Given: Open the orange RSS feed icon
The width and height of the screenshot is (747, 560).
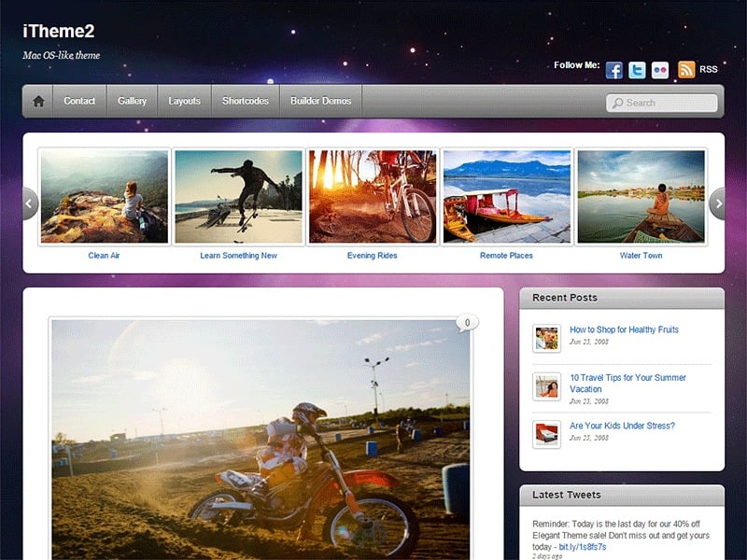Looking at the screenshot, I should coord(686,70).
